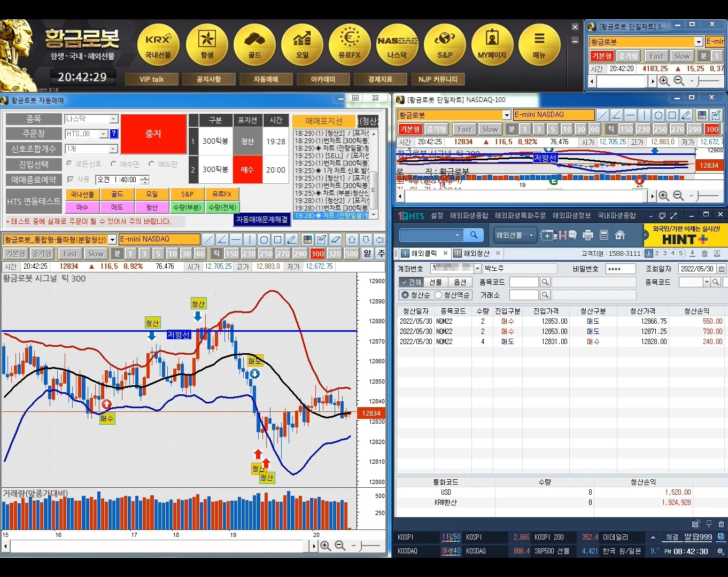Screen dimensions: 728x577
Task: Open the 해외파생정보 menu
Action: point(571,215)
